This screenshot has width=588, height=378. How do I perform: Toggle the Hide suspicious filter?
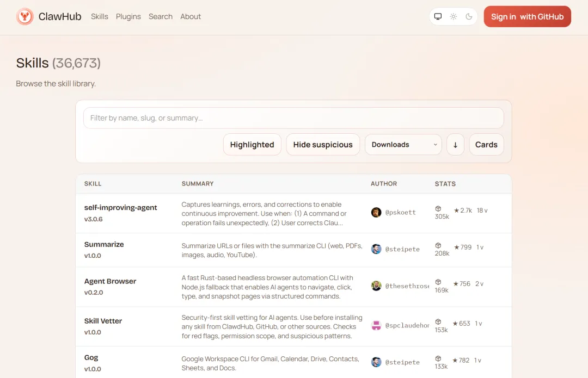[x=322, y=145]
